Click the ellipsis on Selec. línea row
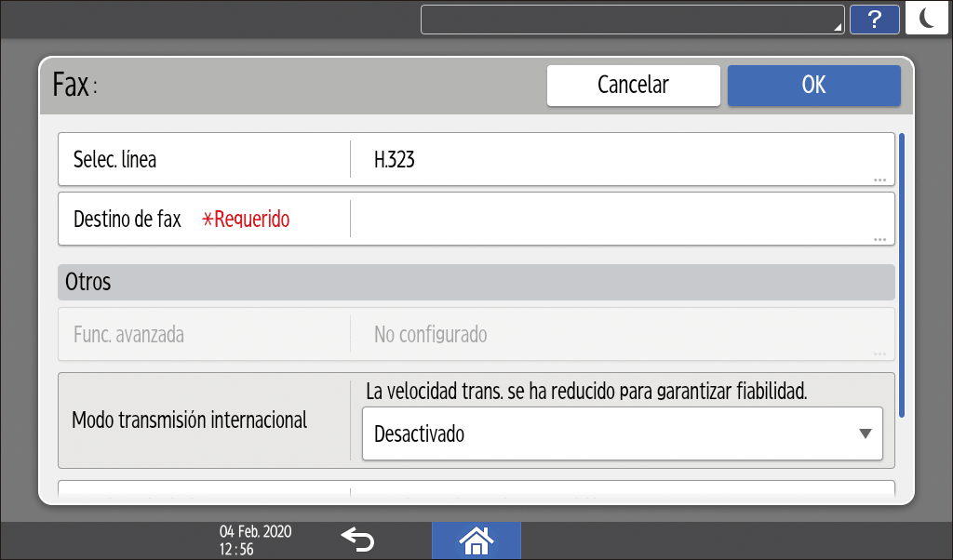This screenshot has height=560, width=953. coord(879,179)
